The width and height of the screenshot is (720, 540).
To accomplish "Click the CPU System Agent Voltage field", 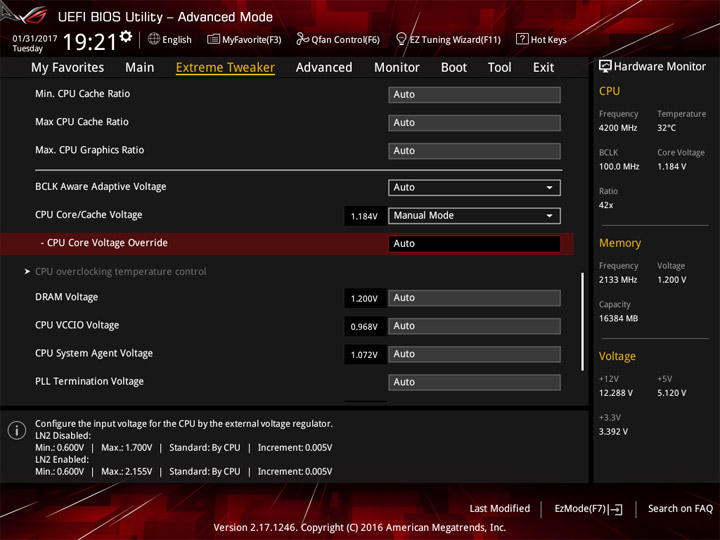I will pos(474,354).
